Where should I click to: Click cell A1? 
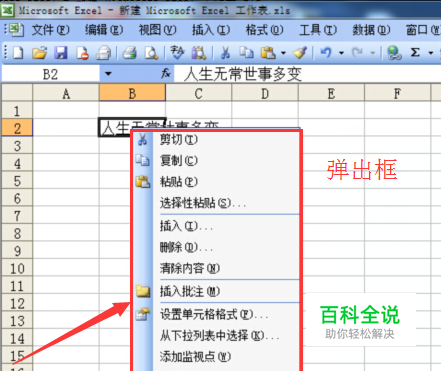[66, 110]
